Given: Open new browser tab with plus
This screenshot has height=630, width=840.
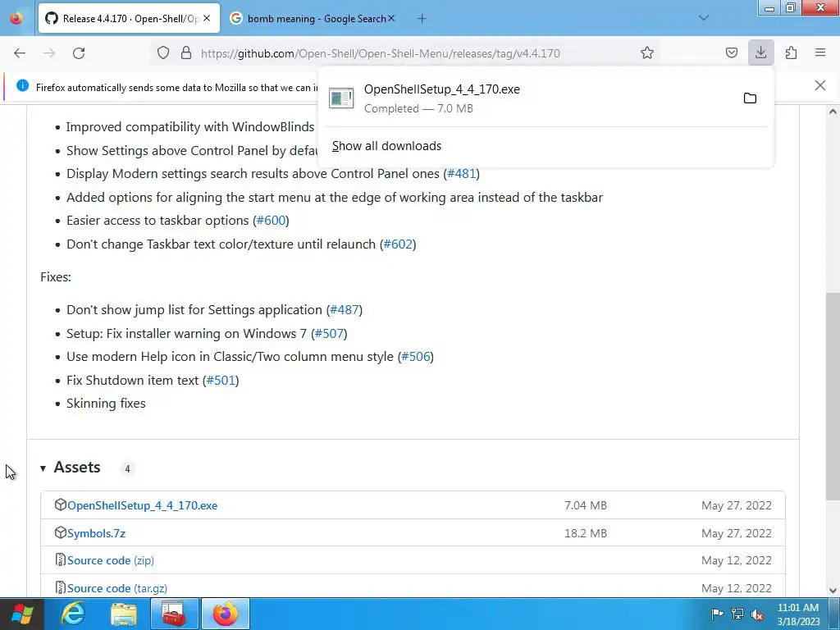Looking at the screenshot, I should coord(422,19).
